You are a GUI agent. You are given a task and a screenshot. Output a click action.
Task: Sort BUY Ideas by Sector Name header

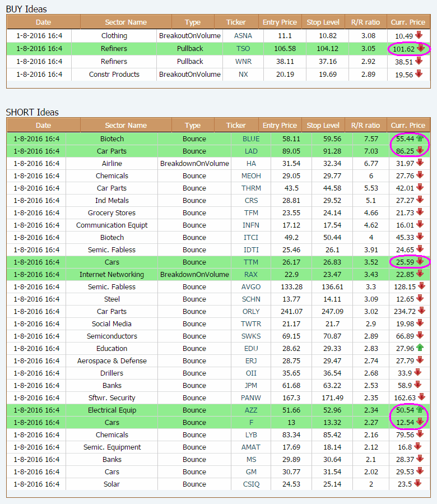(125, 22)
